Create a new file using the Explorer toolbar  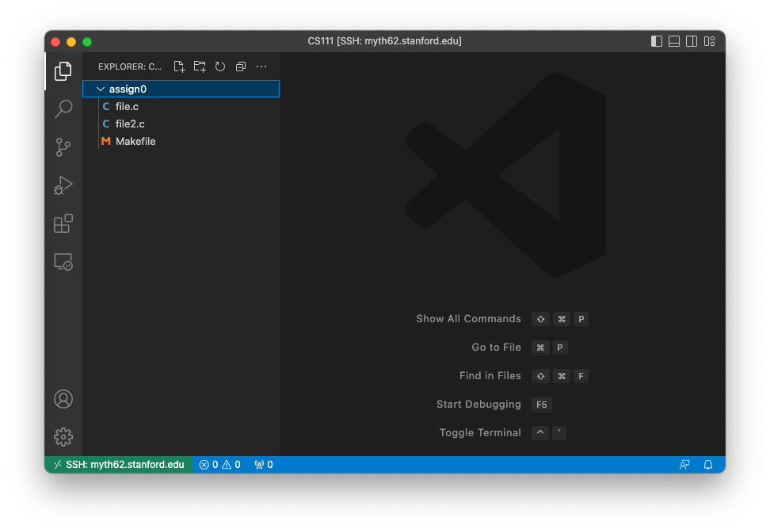point(179,66)
